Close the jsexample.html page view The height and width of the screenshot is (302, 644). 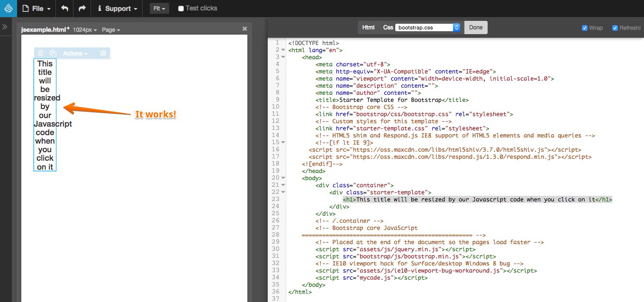point(245,29)
